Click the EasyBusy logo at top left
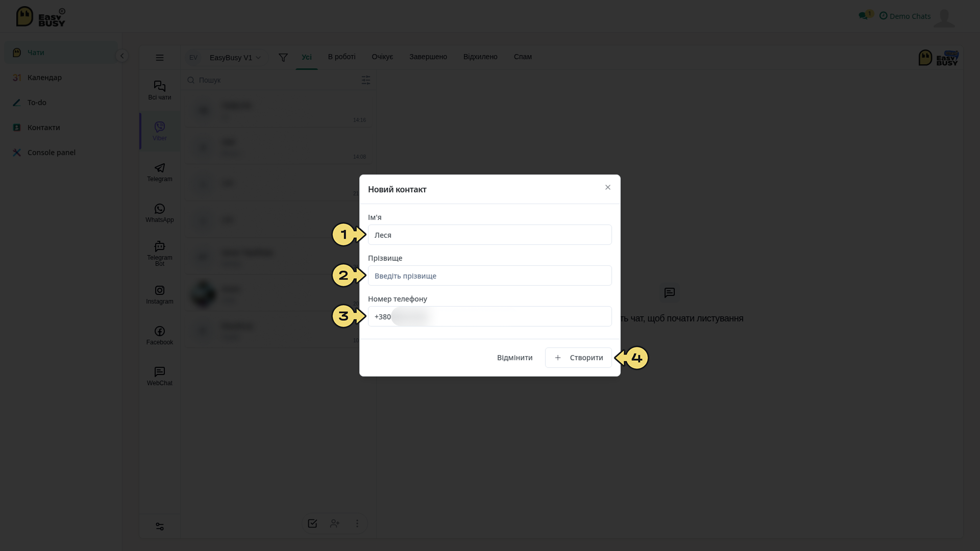980x551 pixels. [41, 17]
